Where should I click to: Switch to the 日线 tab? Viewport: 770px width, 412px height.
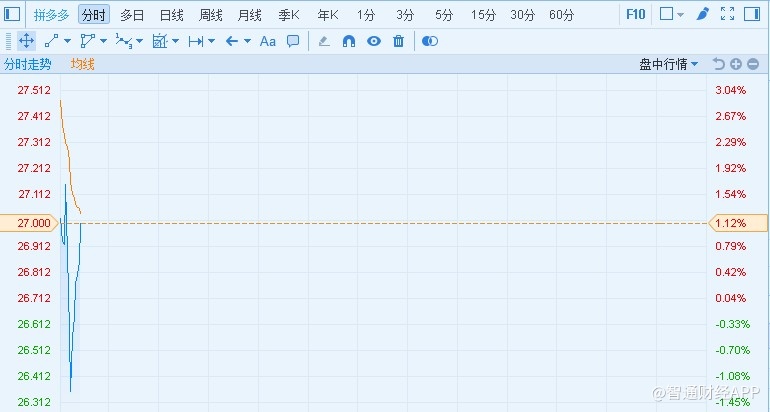[x=171, y=15]
